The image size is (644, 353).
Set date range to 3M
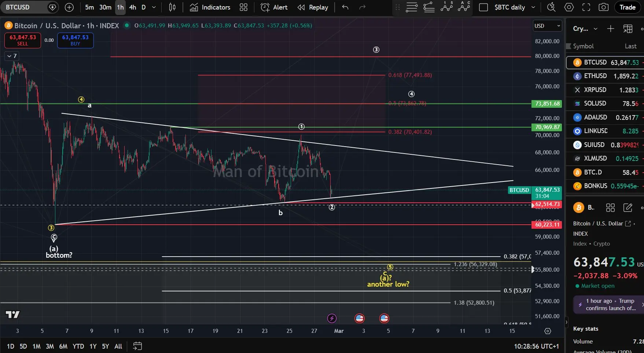(x=50, y=346)
